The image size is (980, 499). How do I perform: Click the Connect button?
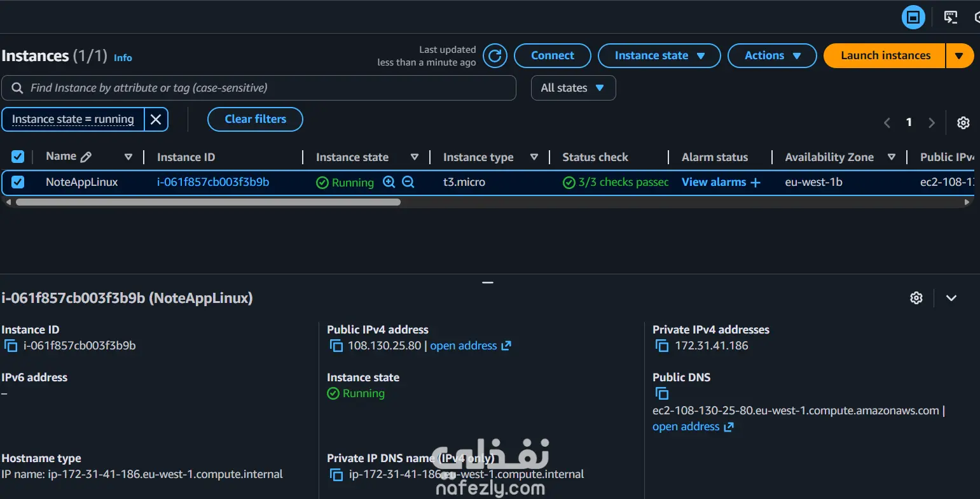553,55
